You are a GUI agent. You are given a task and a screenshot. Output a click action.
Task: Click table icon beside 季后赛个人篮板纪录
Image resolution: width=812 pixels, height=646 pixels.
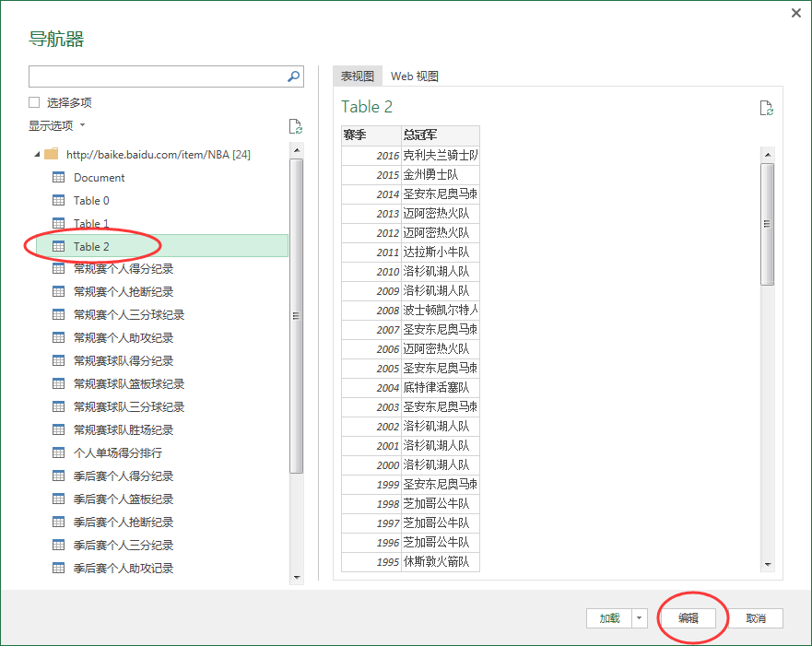point(58,499)
